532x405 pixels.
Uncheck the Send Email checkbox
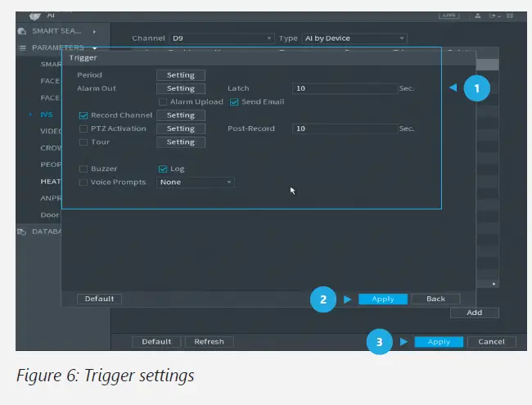point(234,101)
